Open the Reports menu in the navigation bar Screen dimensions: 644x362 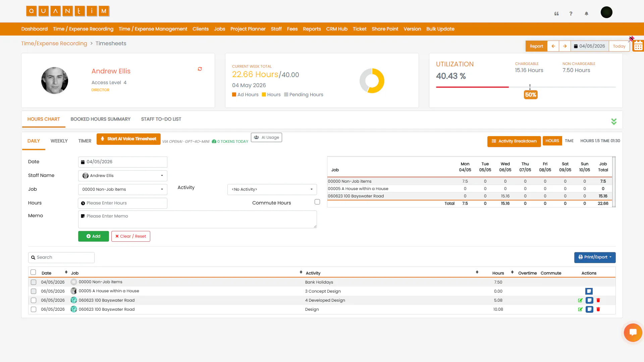[312, 29]
